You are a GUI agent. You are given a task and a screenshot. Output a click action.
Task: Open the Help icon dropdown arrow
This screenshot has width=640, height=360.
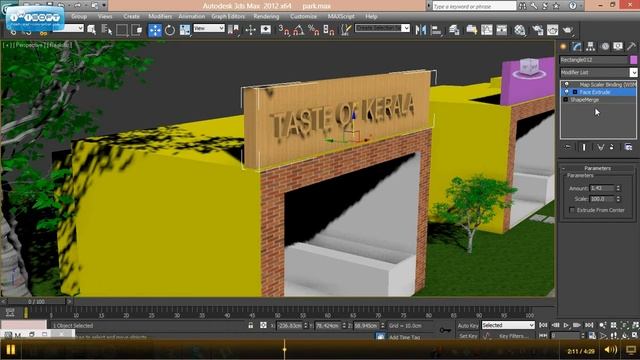[581, 6]
